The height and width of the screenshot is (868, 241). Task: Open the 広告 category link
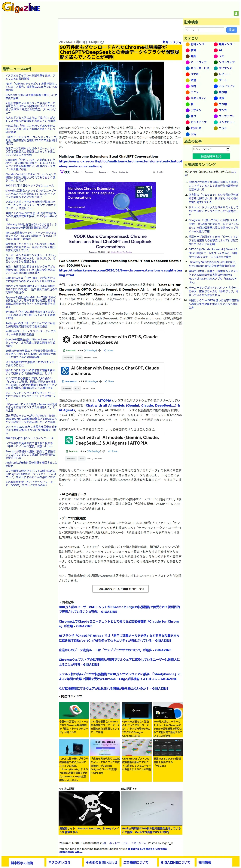193,134
